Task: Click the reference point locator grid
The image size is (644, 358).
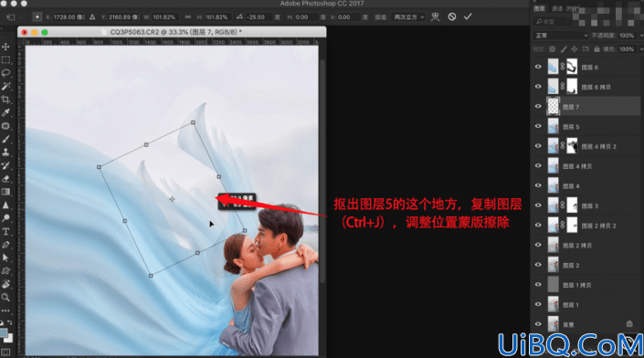Action: point(37,16)
